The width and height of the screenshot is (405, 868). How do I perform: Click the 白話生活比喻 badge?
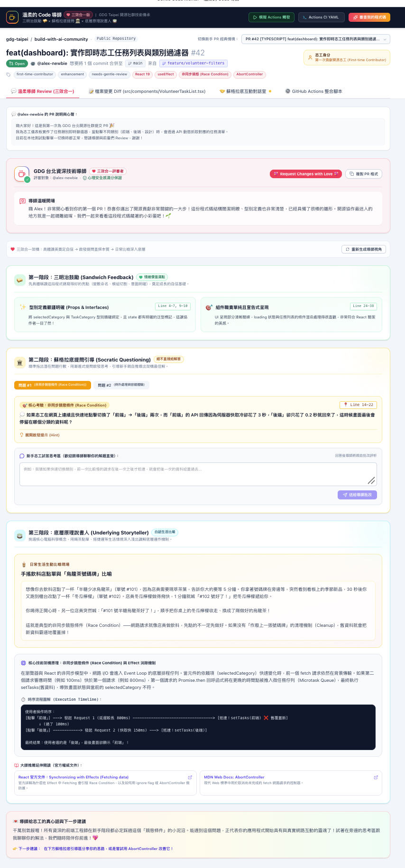165,532
